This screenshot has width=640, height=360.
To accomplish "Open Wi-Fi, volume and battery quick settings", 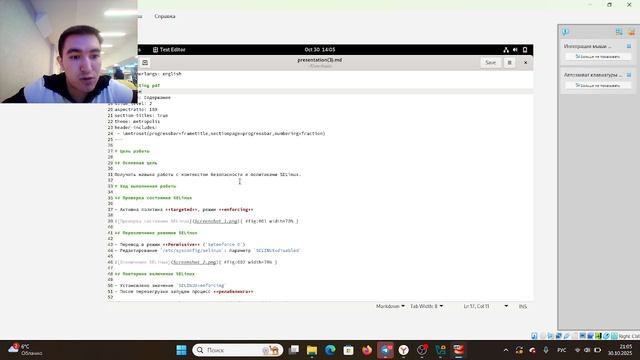I will click(587, 350).
